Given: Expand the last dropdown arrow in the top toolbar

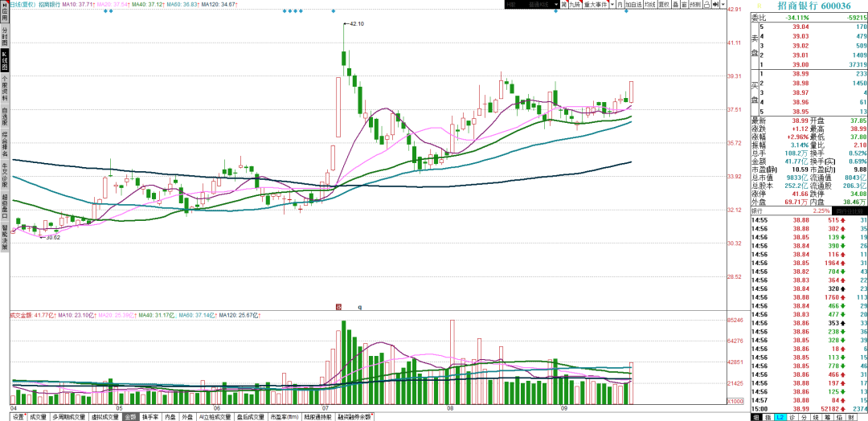Looking at the screenshot, I should (x=723, y=5).
